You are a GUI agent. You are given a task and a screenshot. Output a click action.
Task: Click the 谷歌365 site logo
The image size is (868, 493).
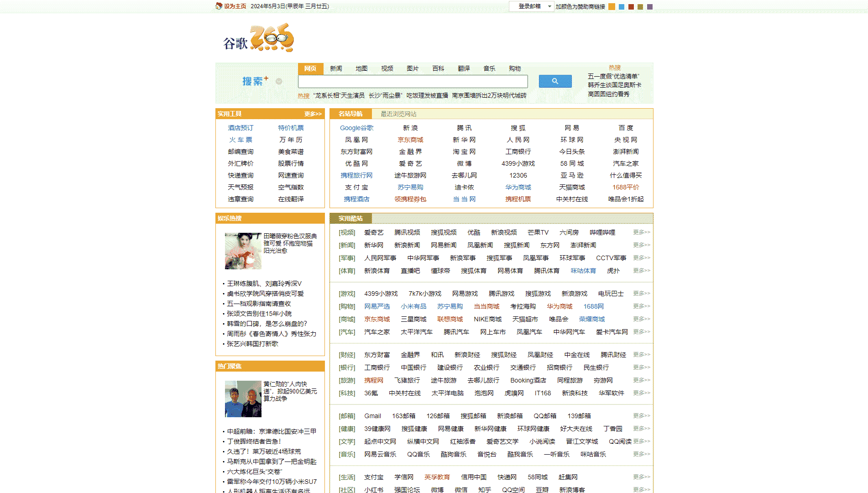tap(258, 38)
